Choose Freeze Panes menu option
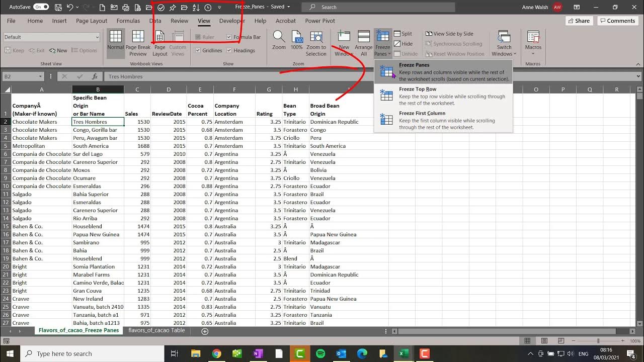The height and width of the screenshot is (362, 644). click(443, 72)
